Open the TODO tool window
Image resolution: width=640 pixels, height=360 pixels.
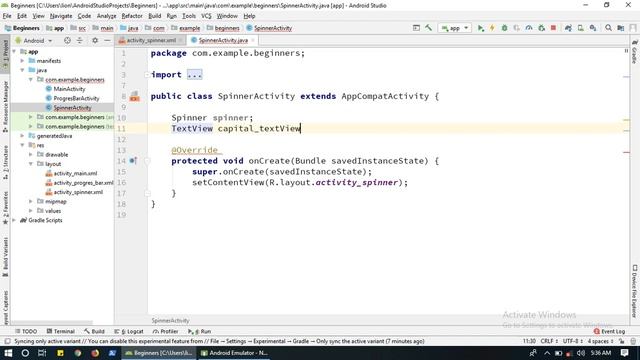tap(26, 331)
